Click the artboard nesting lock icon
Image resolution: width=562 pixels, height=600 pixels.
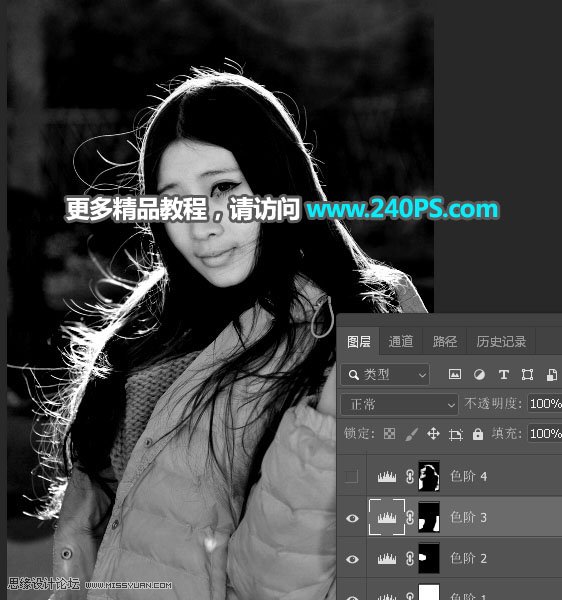(x=456, y=434)
